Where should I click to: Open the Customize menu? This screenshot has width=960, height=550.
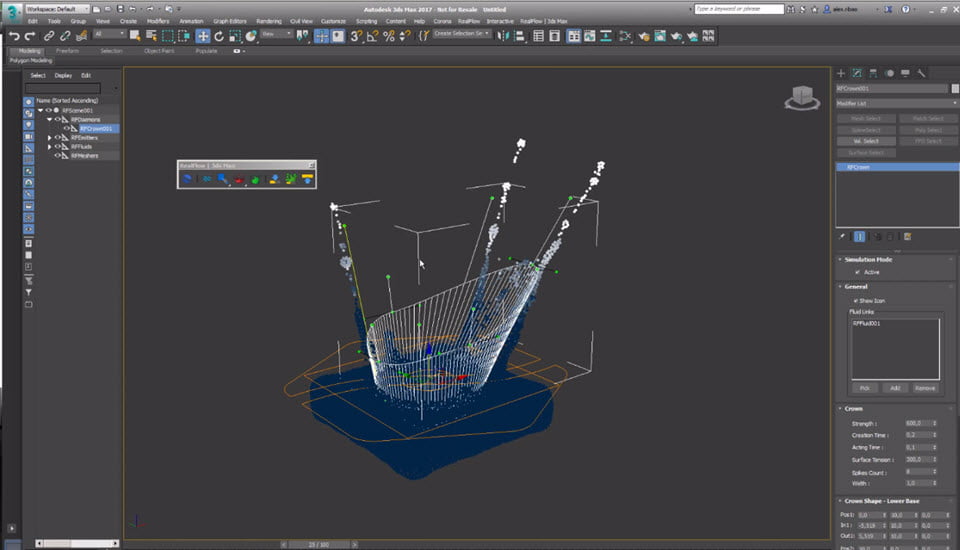tap(333, 21)
